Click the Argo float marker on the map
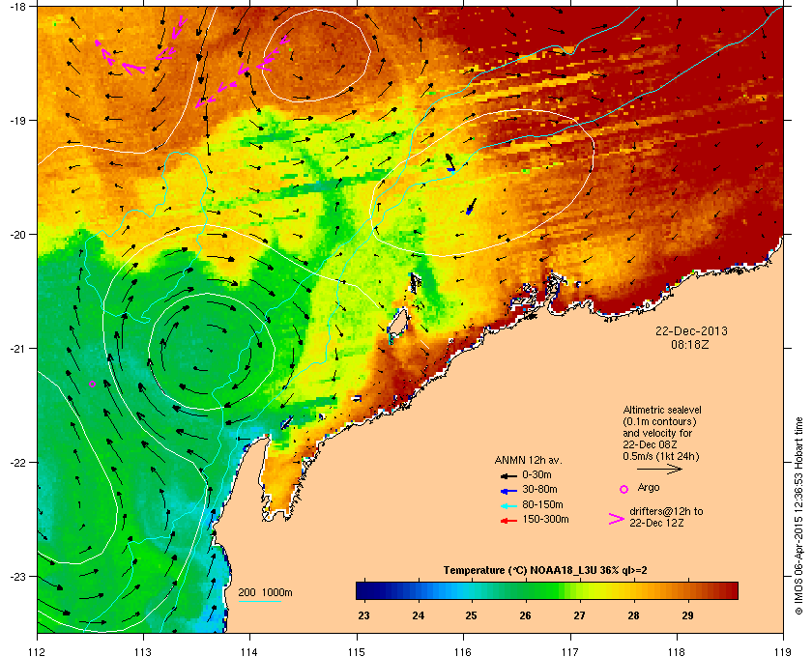812x657 pixels. click(92, 385)
